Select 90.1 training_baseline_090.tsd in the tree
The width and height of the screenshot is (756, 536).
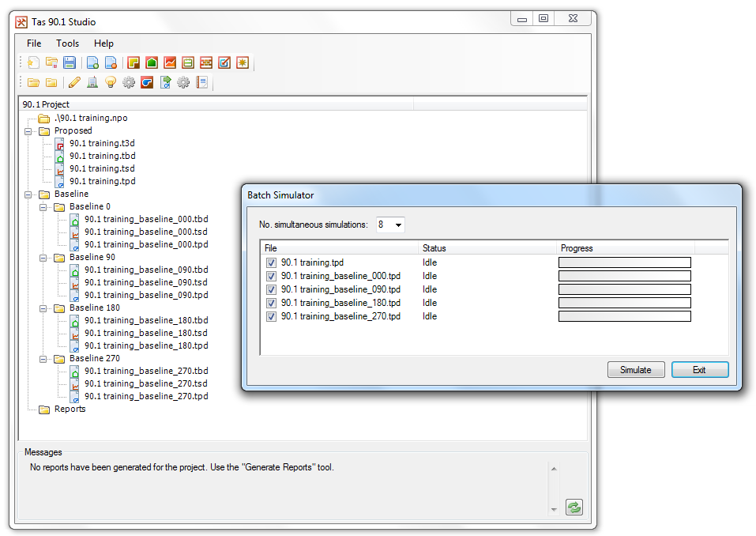(146, 282)
